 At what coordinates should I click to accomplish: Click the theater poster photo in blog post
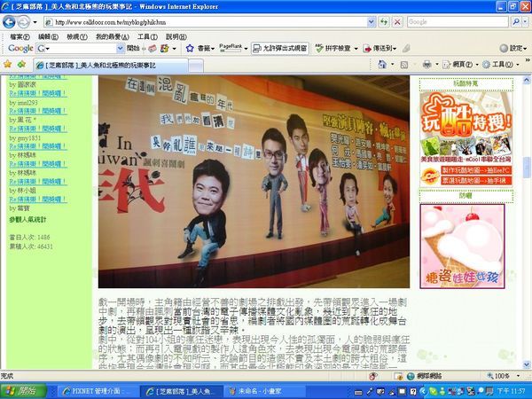click(254, 182)
